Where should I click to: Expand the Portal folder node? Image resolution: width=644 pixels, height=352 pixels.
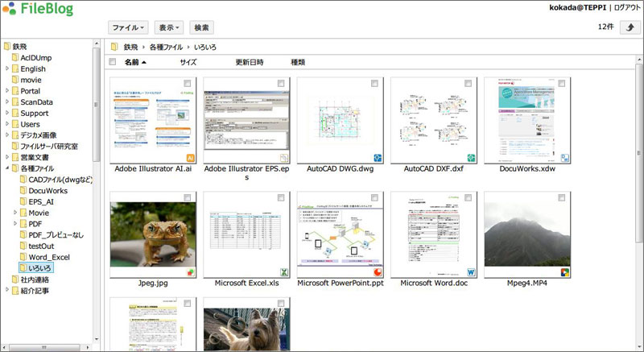[x=7, y=91]
